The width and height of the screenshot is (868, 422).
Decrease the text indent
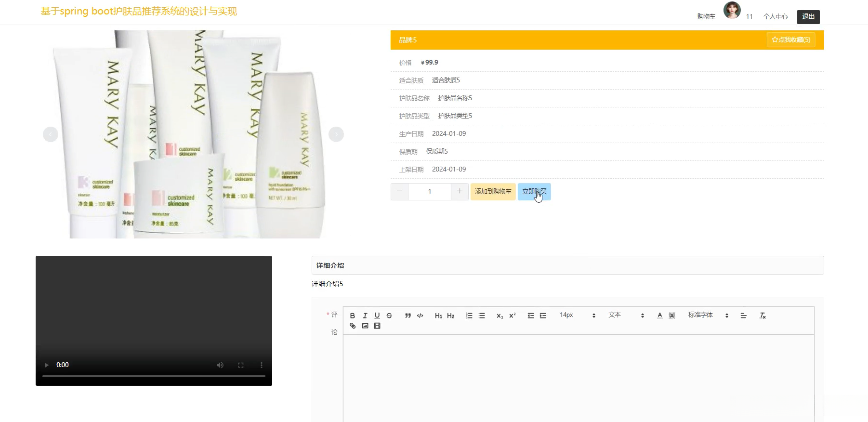(x=530, y=316)
